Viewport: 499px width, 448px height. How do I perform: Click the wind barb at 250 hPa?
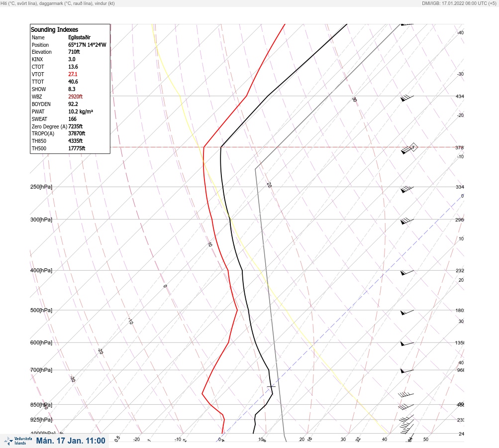point(407,189)
